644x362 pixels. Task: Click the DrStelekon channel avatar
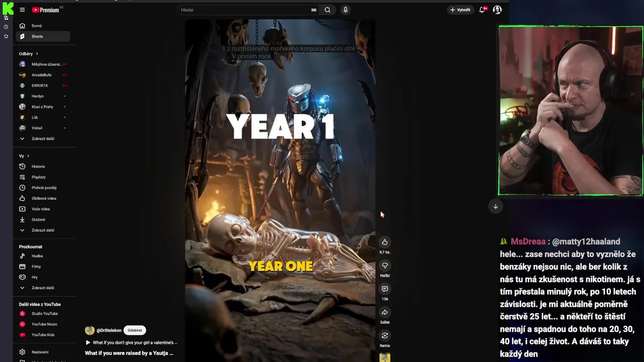90,330
